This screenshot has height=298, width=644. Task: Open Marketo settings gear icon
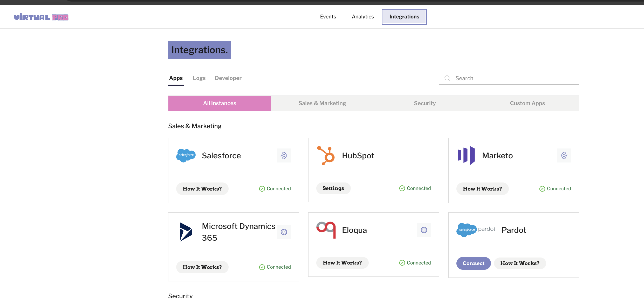tap(564, 155)
